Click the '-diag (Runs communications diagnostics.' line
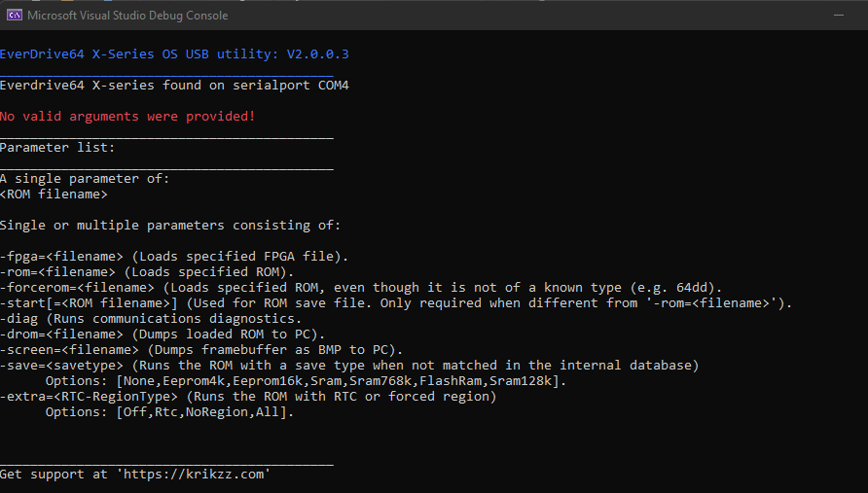Image resolution: width=868 pixels, height=493 pixels. coord(151,319)
